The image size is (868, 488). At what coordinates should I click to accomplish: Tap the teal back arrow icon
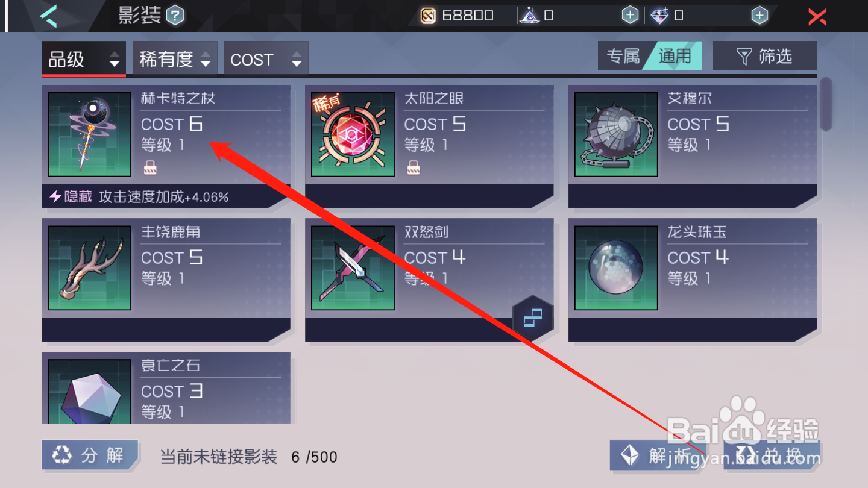pyautogui.click(x=48, y=16)
